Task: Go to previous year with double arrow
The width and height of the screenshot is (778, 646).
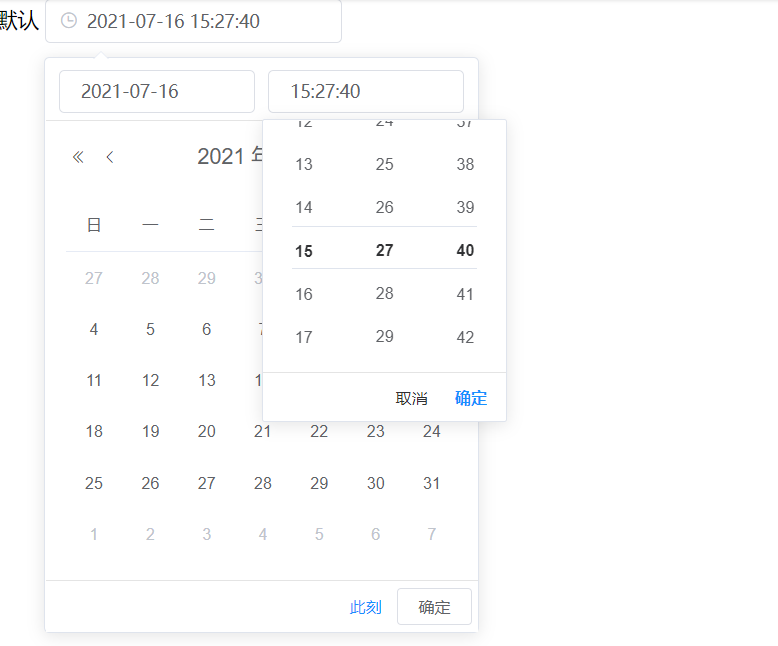Action: tap(78, 157)
